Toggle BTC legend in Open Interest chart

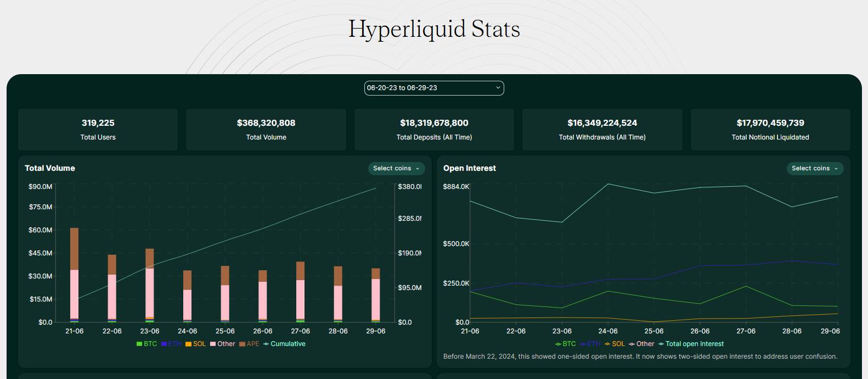pos(565,344)
